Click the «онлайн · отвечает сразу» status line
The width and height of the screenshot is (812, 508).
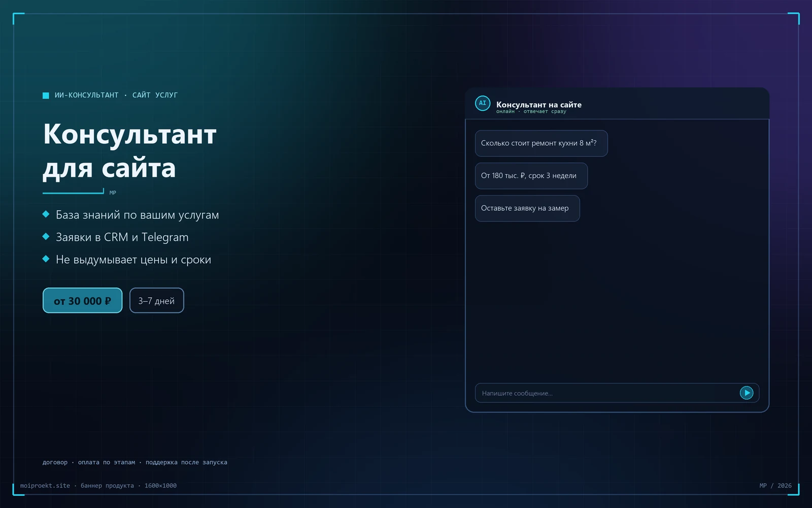click(x=531, y=112)
